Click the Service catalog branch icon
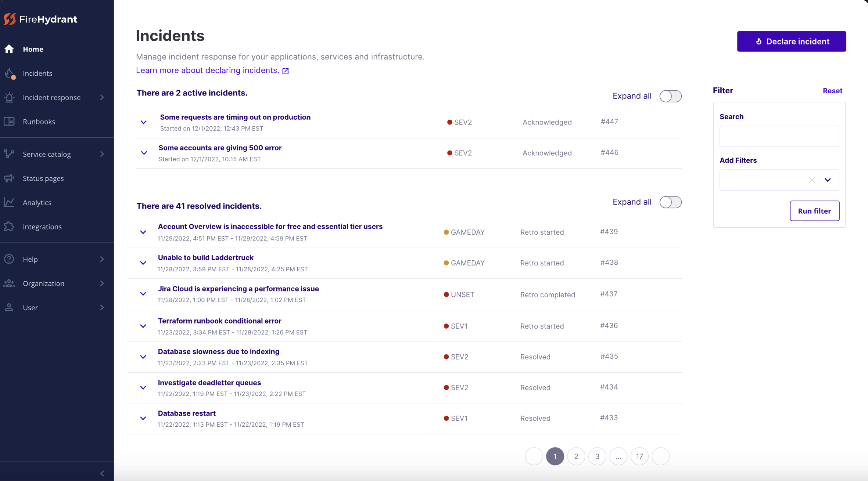Screen dimensions: 868x481 pos(9,154)
